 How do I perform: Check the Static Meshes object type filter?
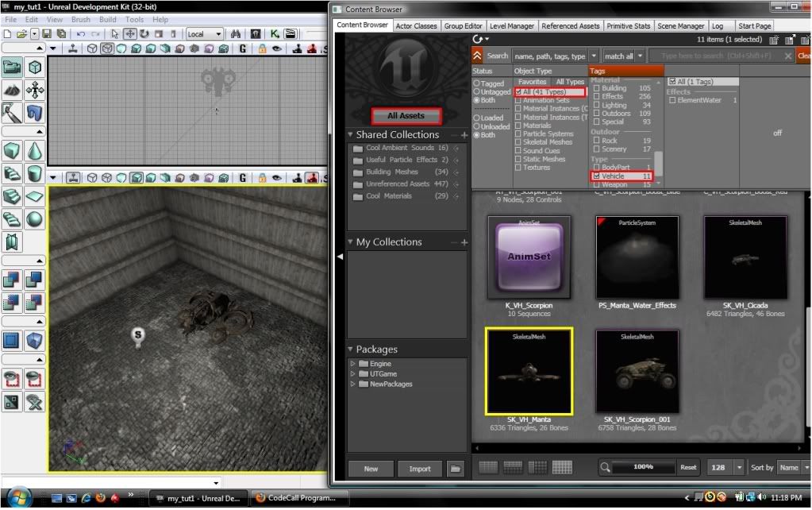click(x=518, y=159)
